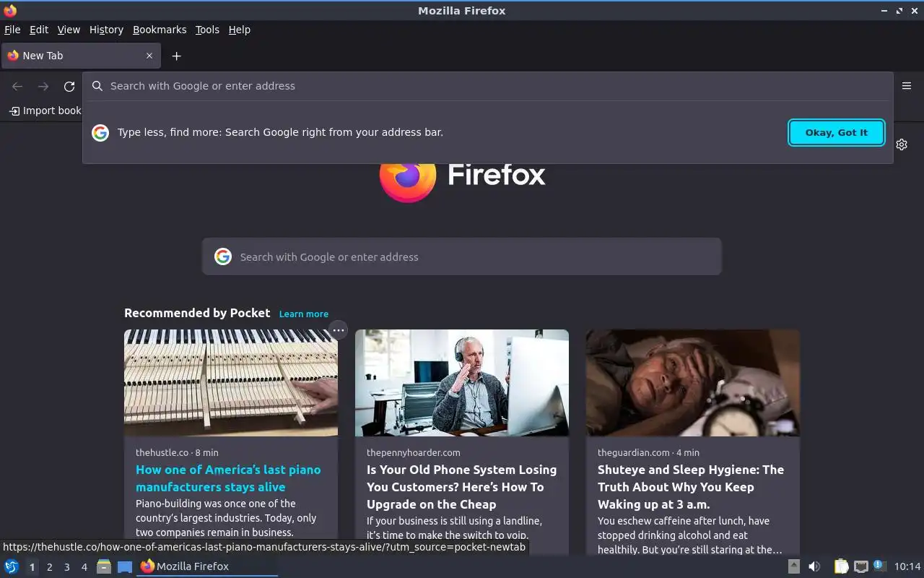Image resolution: width=924 pixels, height=578 pixels.
Task: Open the File menu
Action: tap(12, 30)
